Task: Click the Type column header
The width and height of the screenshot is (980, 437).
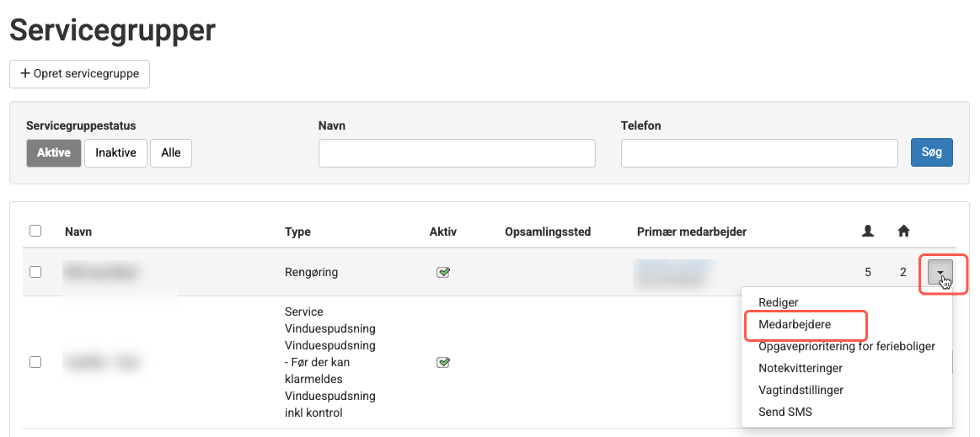Action: tap(297, 232)
